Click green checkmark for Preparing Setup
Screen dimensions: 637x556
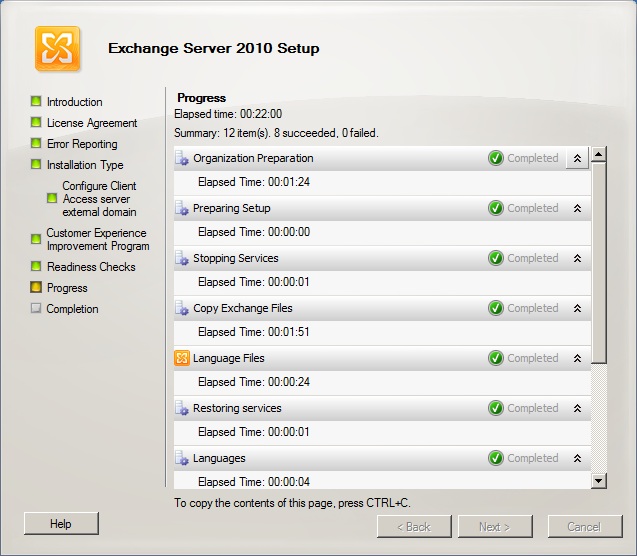[x=496, y=208]
